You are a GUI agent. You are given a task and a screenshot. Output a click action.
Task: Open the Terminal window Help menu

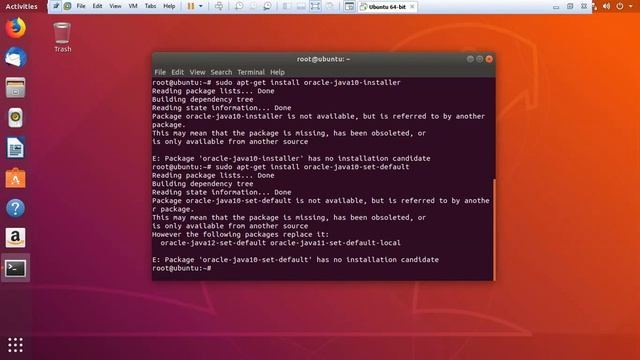click(277, 72)
